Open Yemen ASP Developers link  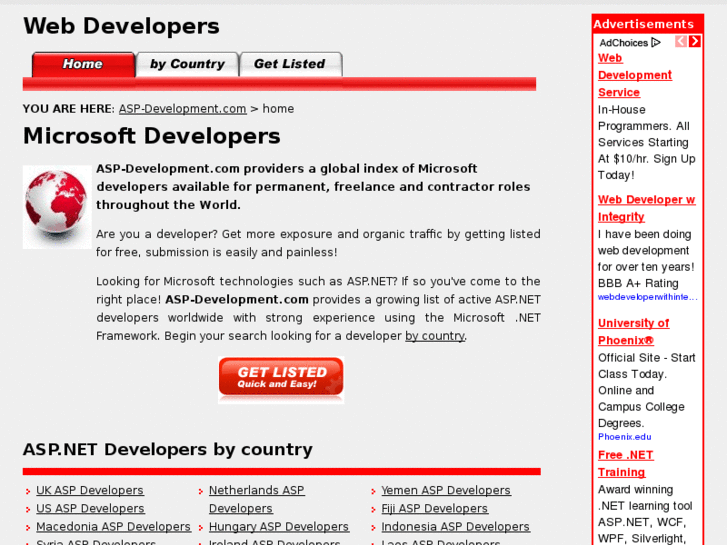(x=446, y=490)
